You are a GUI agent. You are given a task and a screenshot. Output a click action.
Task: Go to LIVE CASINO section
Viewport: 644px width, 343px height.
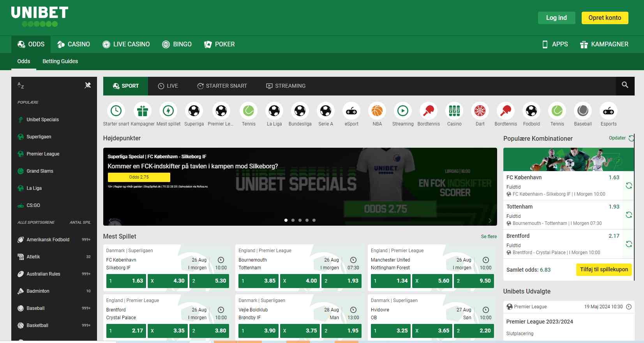click(x=126, y=44)
